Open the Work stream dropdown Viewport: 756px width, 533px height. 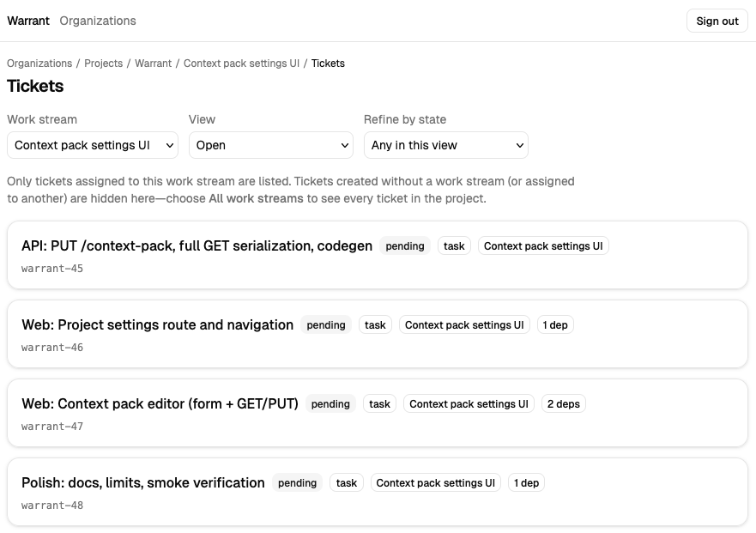click(x=92, y=145)
